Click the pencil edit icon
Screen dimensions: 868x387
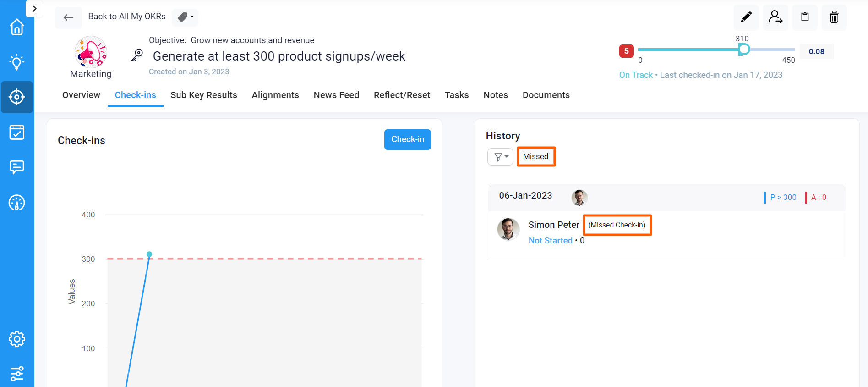(746, 17)
